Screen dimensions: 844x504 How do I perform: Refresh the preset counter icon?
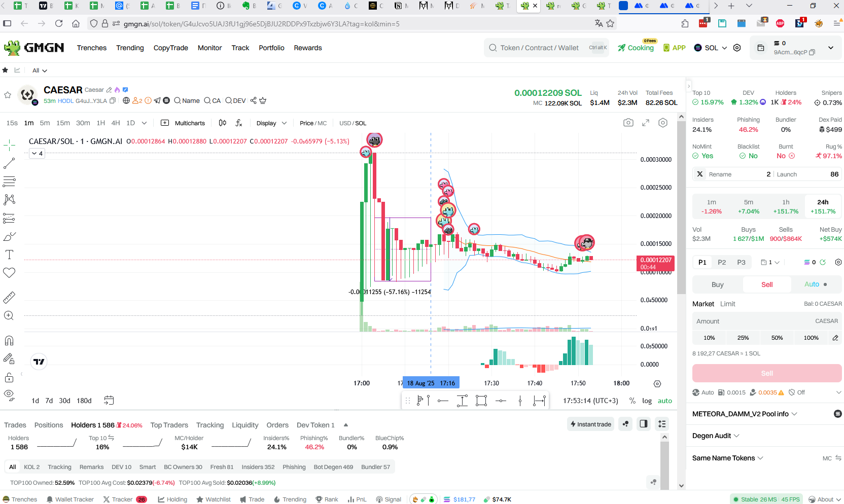[x=823, y=262]
